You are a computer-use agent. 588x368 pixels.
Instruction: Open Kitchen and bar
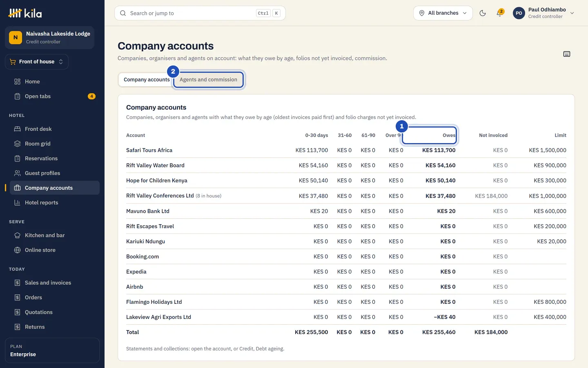coord(55,235)
